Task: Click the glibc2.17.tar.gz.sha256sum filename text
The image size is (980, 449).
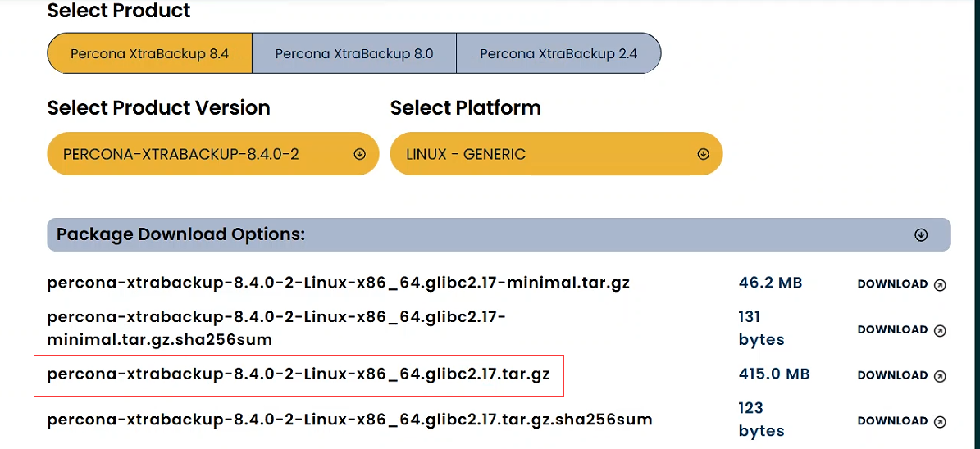Action: tap(349, 420)
